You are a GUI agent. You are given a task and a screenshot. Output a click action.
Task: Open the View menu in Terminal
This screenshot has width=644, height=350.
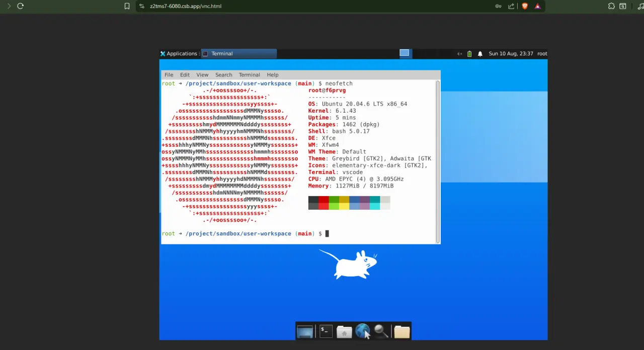(202, 74)
